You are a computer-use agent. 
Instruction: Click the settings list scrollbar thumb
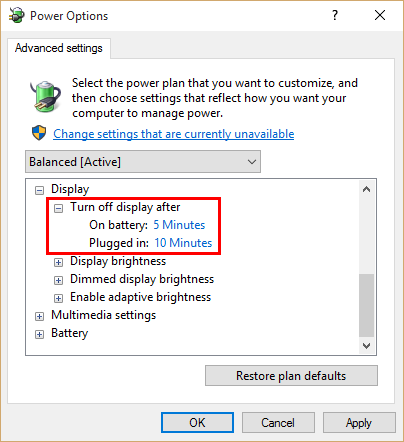pos(366,305)
